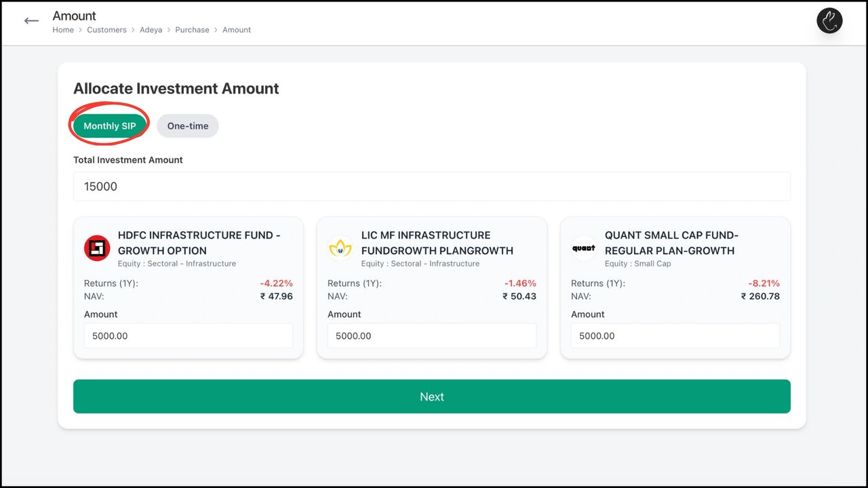Screen dimensions: 868x488
Task: Click HDFC Infrastructure Fund title
Action: 199,243
